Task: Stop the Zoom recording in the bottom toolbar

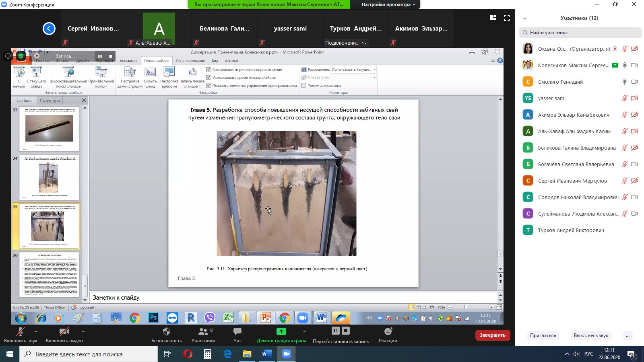Action: click(x=346, y=331)
